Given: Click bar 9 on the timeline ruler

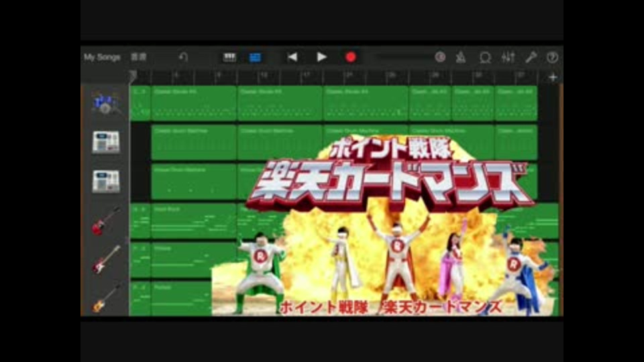Looking at the screenshot, I should [219, 75].
